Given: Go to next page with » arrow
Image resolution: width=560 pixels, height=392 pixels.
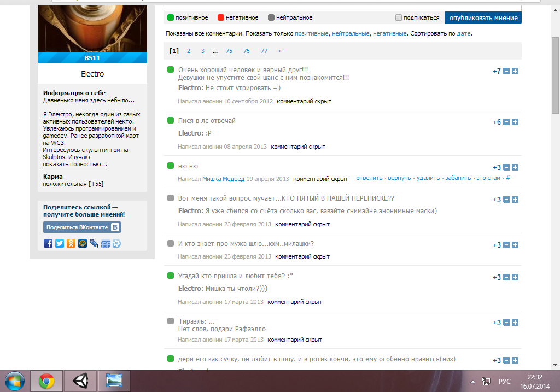Looking at the screenshot, I should click(280, 51).
